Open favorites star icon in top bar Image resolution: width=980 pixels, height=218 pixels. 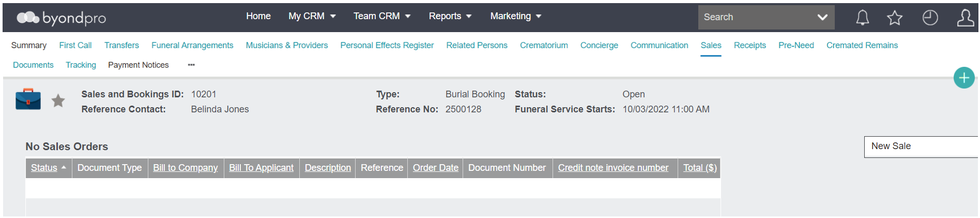tap(895, 18)
